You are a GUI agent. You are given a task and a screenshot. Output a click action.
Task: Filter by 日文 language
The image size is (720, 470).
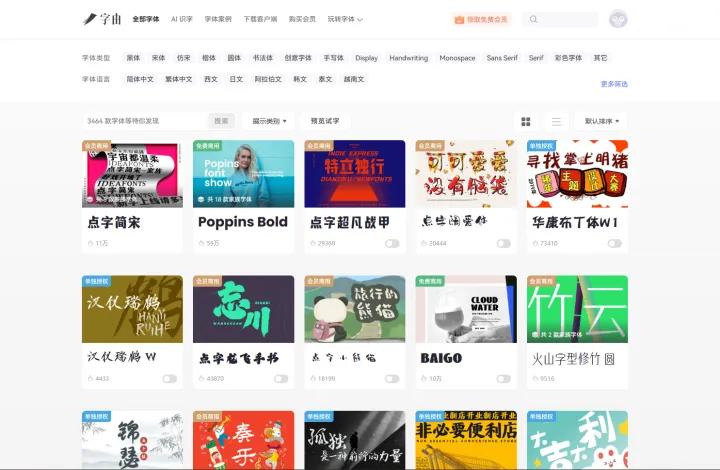236,79
